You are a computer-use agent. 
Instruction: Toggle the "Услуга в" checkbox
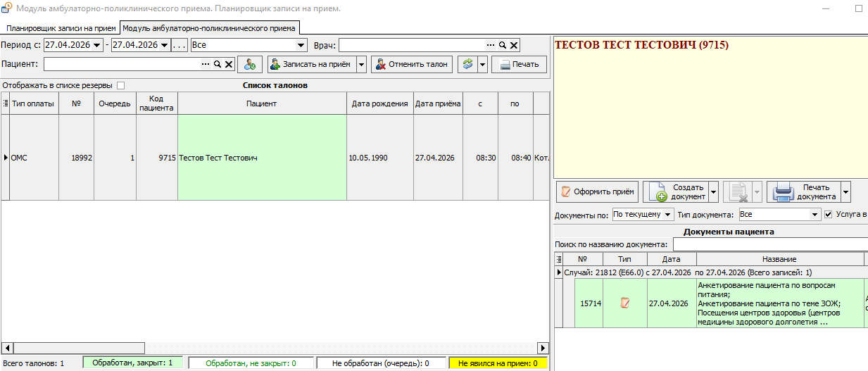coord(828,214)
